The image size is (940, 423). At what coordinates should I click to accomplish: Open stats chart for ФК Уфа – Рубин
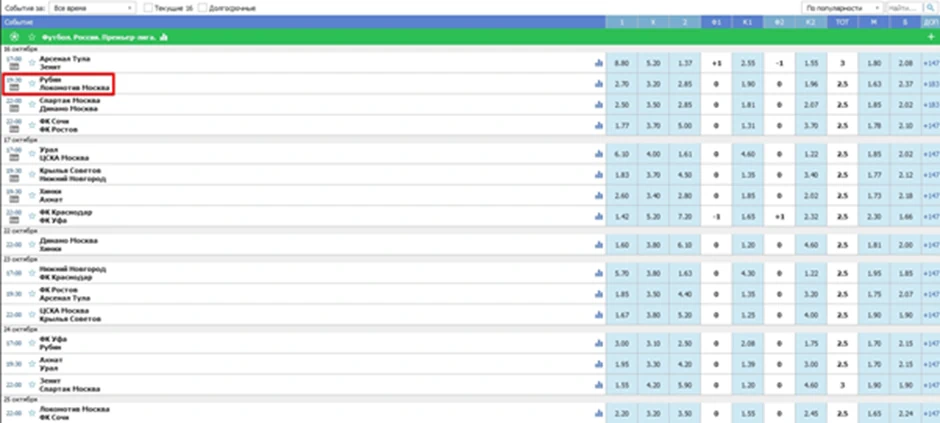pos(598,343)
